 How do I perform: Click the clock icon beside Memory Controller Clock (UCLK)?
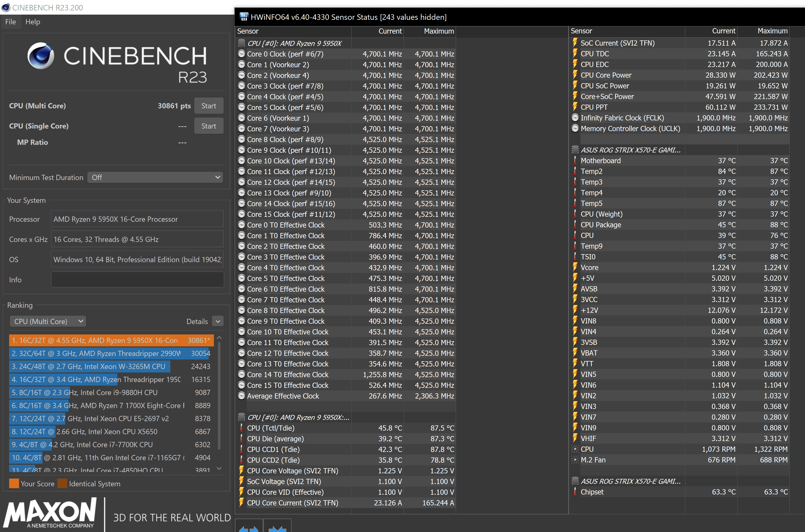coord(575,128)
